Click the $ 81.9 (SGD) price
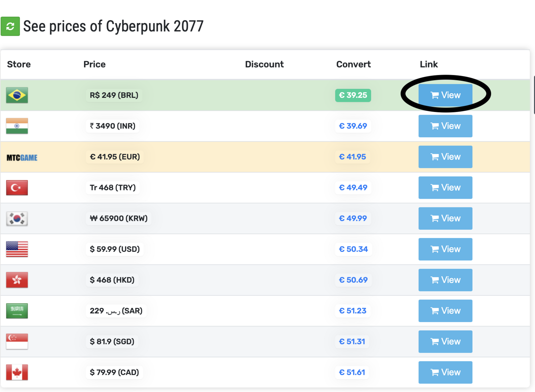 click(112, 341)
